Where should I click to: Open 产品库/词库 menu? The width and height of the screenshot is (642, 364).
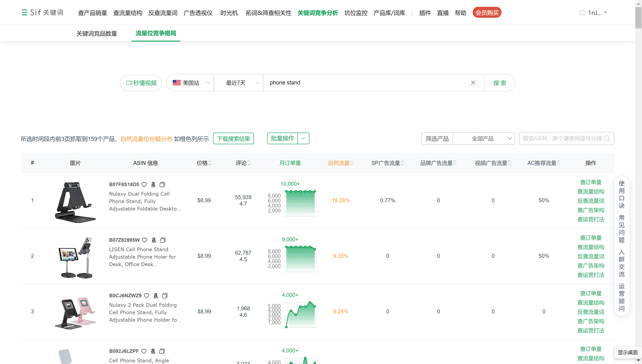(x=389, y=13)
